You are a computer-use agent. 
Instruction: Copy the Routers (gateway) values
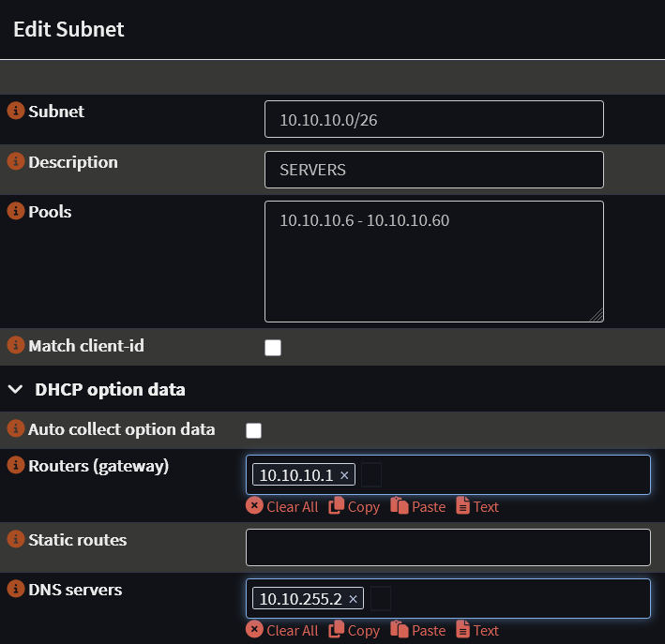(x=355, y=506)
